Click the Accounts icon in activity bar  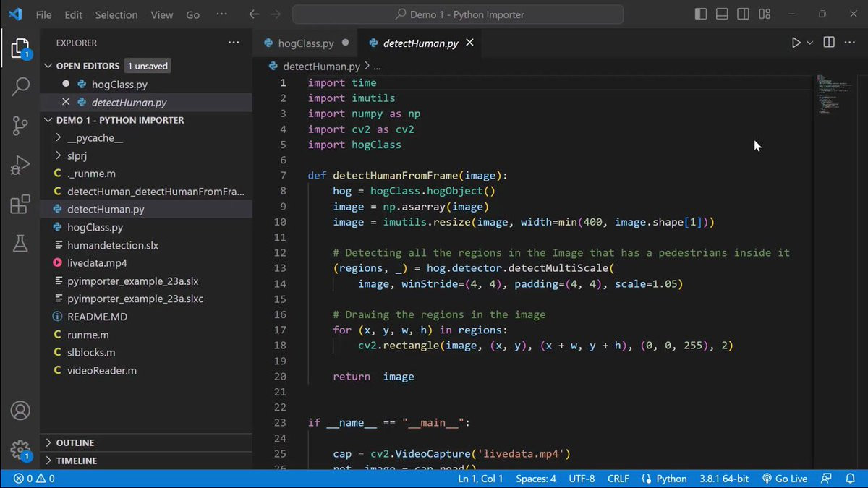pyautogui.click(x=20, y=411)
